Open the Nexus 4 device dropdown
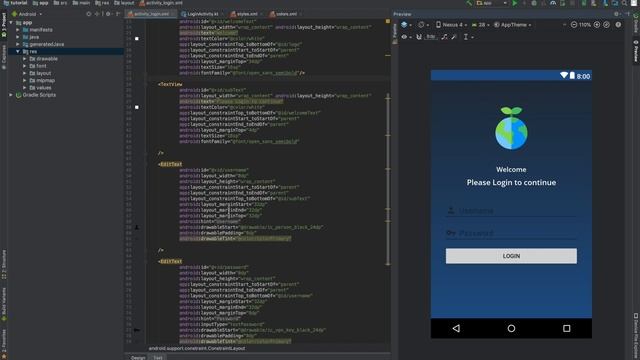Viewport: 640px width, 360px height. point(451,25)
